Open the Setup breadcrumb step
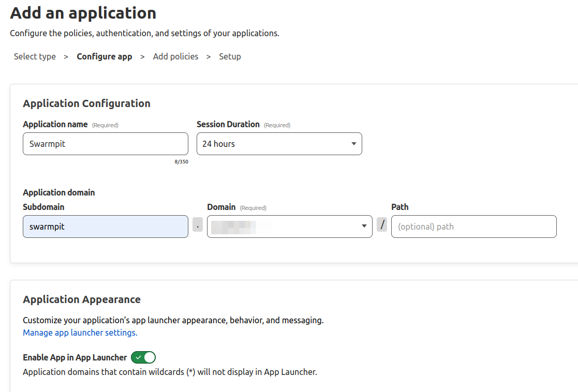 230,56
